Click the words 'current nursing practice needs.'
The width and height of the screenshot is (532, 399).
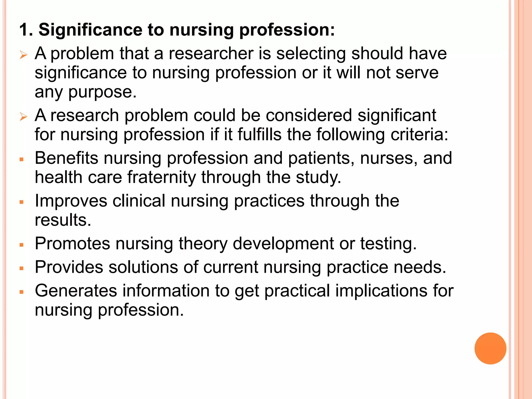(x=324, y=268)
